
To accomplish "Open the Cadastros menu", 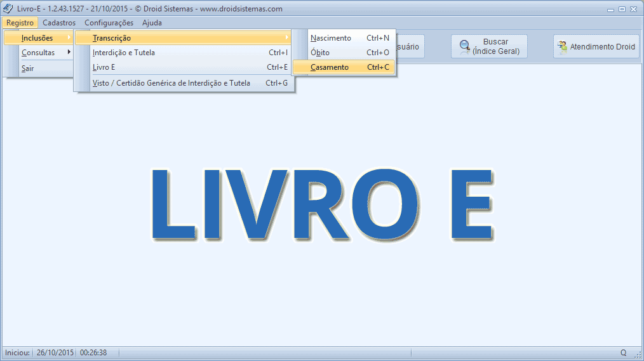I will tap(59, 23).
